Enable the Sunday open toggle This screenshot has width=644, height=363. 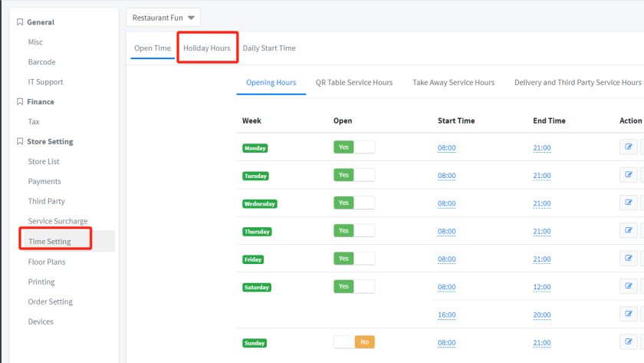353,342
